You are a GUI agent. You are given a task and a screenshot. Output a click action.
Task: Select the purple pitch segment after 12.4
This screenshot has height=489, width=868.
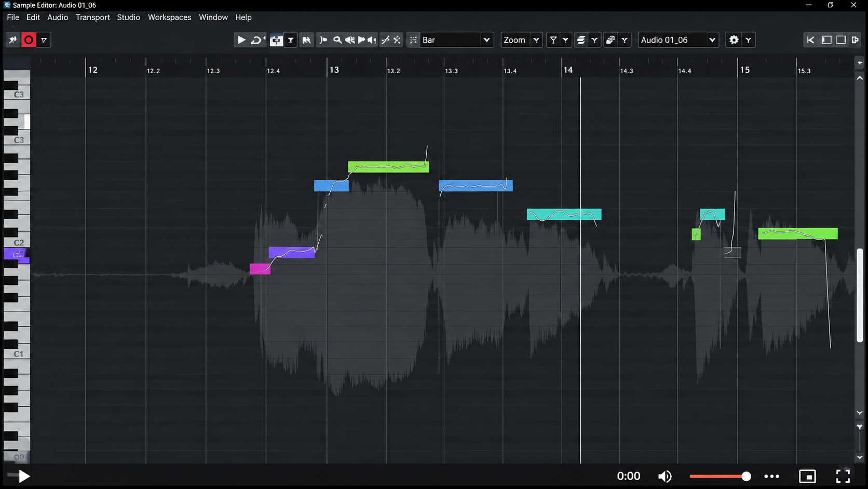coord(292,253)
